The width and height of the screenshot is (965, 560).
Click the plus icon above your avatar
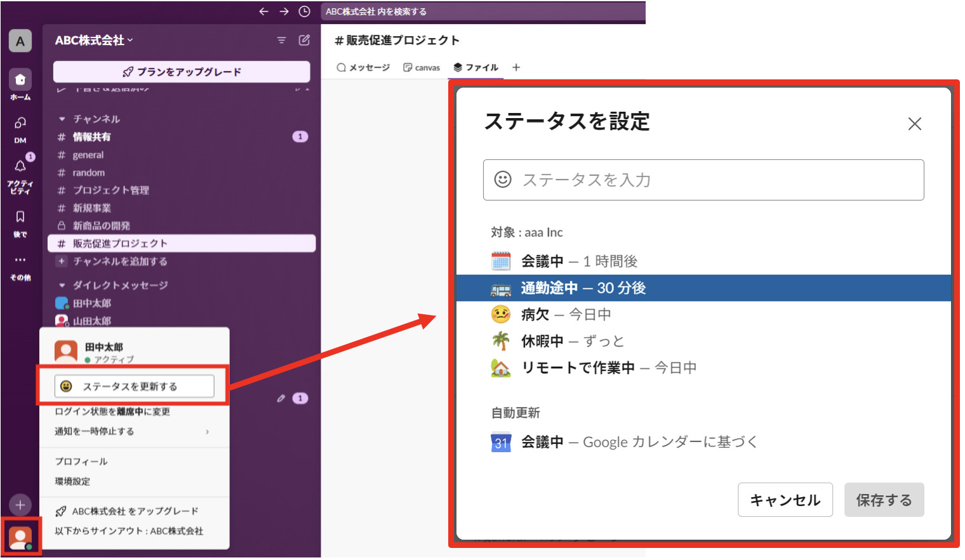(x=20, y=505)
